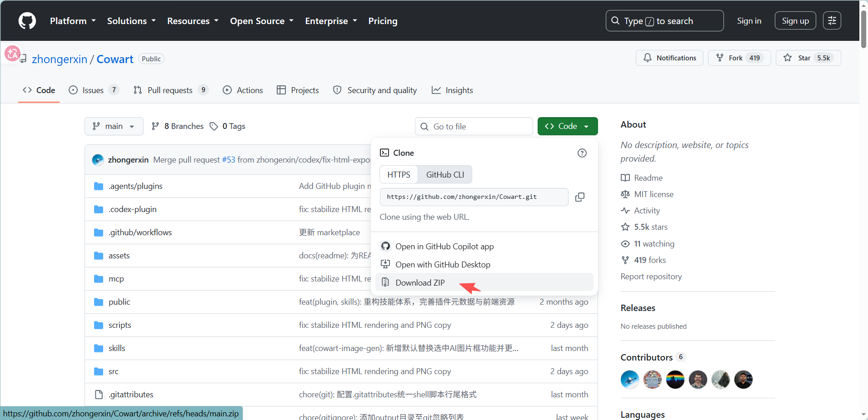The height and width of the screenshot is (420, 868).
Task: Click the pulse icon beside Activity
Action: [x=625, y=211]
